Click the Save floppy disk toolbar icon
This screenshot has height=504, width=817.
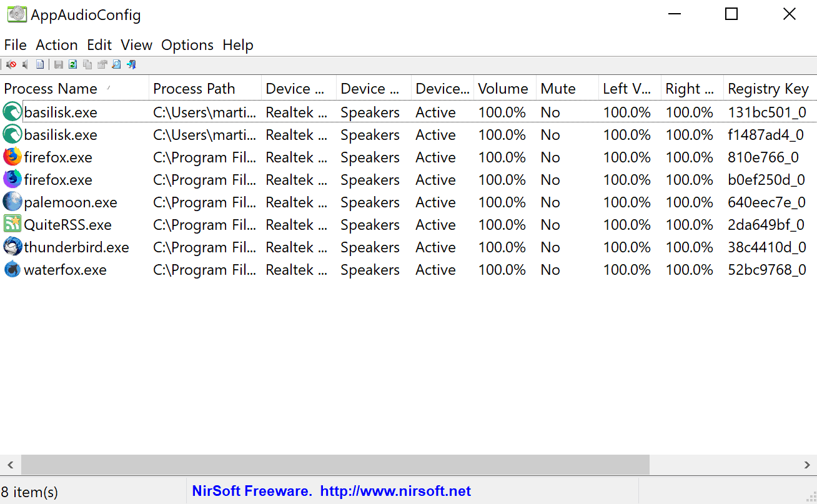(59, 64)
